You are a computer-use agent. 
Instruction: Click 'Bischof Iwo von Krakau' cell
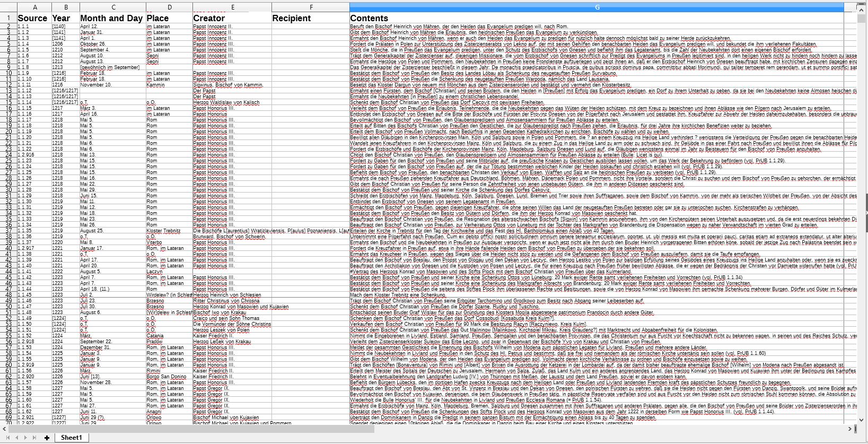[232, 312]
